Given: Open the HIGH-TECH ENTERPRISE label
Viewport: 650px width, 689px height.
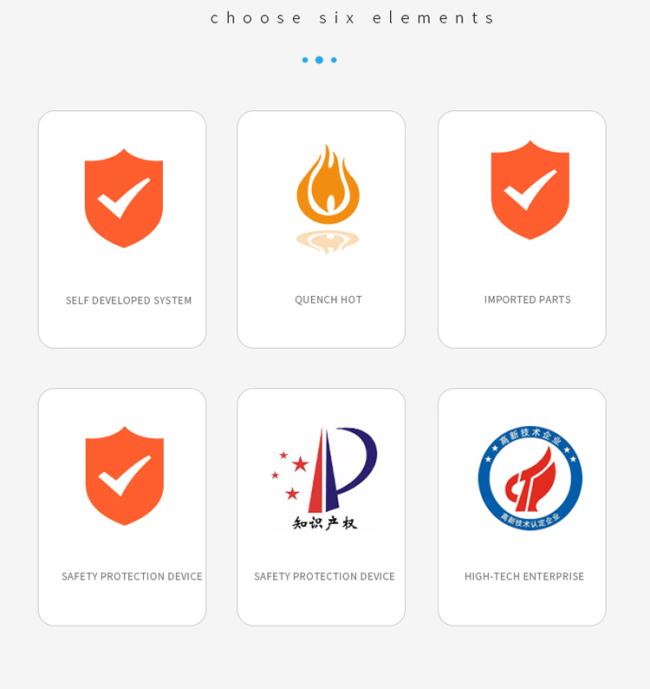Looking at the screenshot, I should pos(524,577).
